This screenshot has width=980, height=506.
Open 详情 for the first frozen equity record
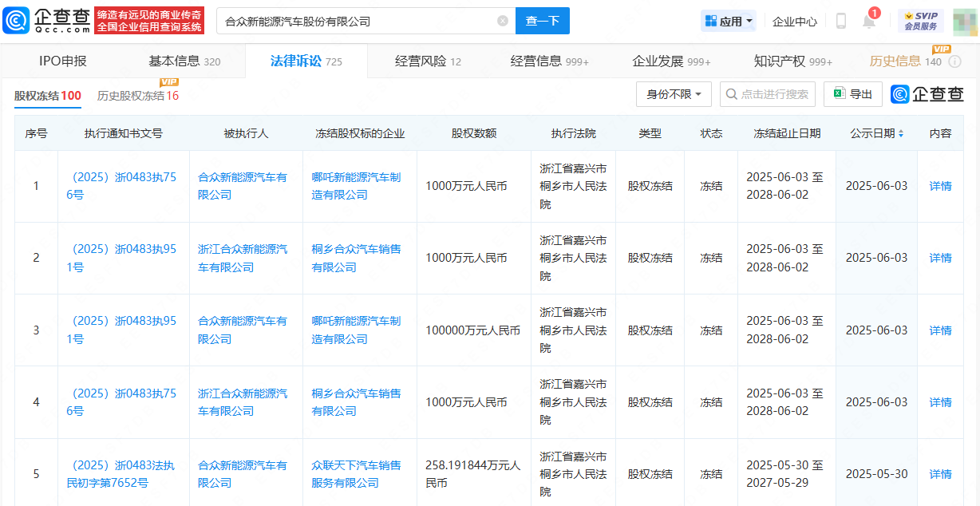click(x=940, y=185)
